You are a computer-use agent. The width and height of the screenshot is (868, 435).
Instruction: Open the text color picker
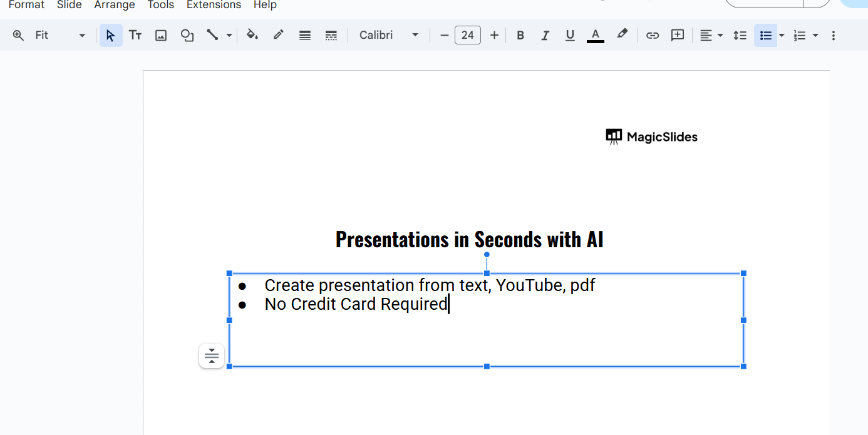pos(596,36)
